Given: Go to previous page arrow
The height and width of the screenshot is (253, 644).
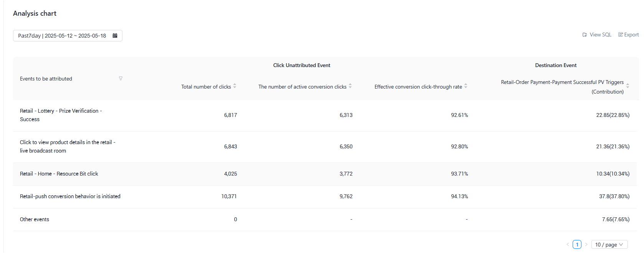Looking at the screenshot, I should click(x=568, y=245).
